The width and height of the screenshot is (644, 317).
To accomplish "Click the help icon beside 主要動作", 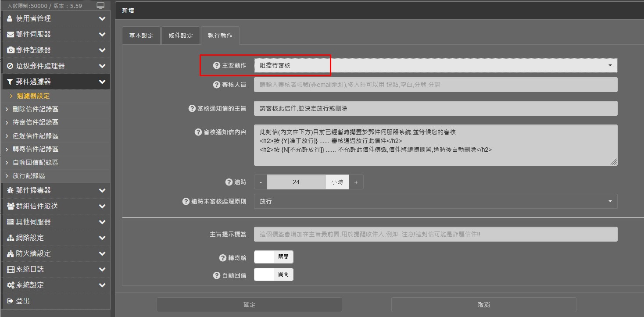I will pyautogui.click(x=216, y=65).
